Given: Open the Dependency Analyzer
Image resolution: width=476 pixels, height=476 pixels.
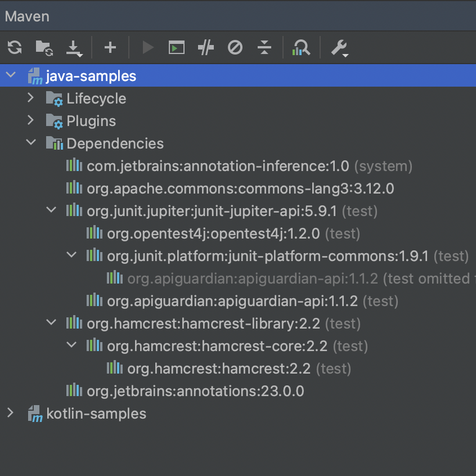Looking at the screenshot, I should coord(301,47).
